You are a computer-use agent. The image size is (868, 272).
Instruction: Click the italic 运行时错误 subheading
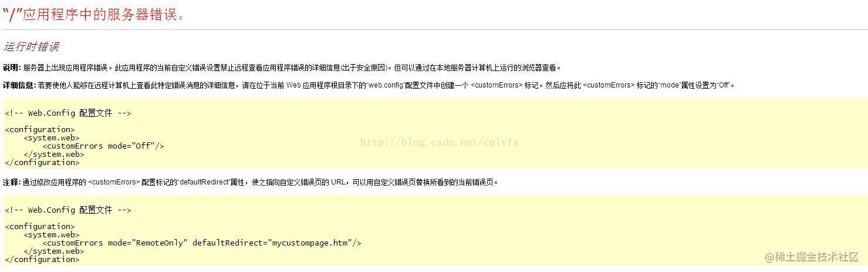pyautogui.click(x=31, y=46)
